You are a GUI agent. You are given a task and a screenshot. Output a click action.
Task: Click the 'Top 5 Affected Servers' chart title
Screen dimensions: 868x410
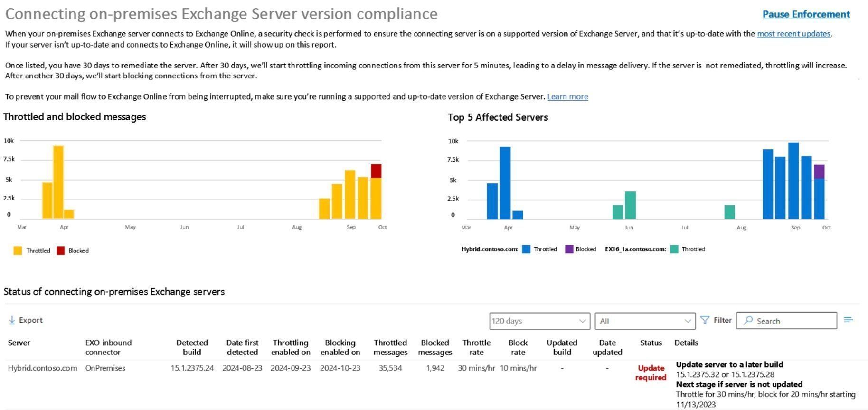coord(498,117)
